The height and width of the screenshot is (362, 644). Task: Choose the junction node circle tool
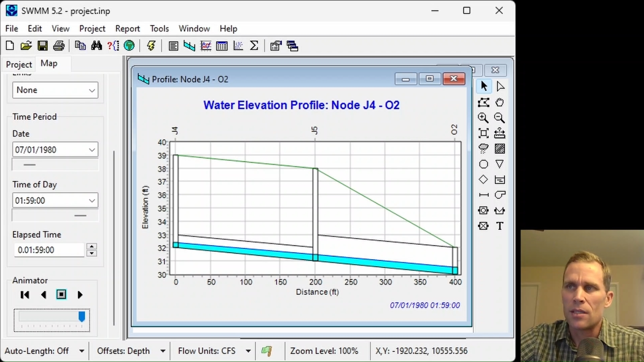tap(483, 164)
